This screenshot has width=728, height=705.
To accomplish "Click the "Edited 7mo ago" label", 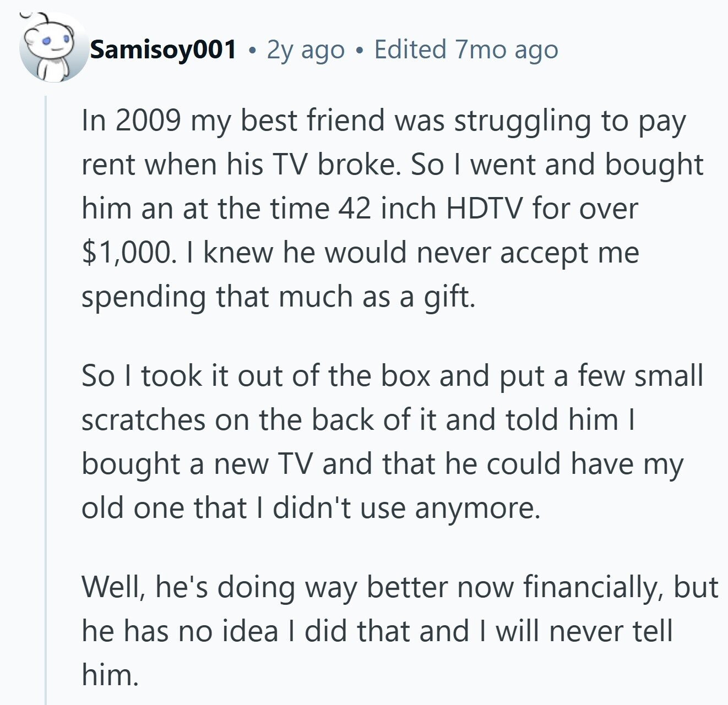I will (466, 50).
